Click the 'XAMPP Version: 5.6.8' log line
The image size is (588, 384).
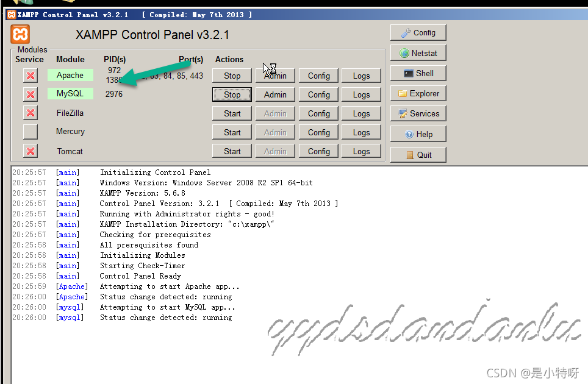tap(142, 193)
